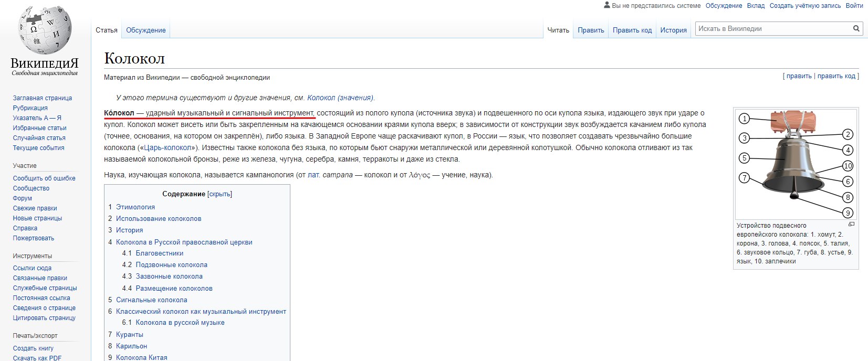Screen dimensions: 868x361
Task: Click Создать учётную запись
Action: pyautogui.click(x=805, y=5)
